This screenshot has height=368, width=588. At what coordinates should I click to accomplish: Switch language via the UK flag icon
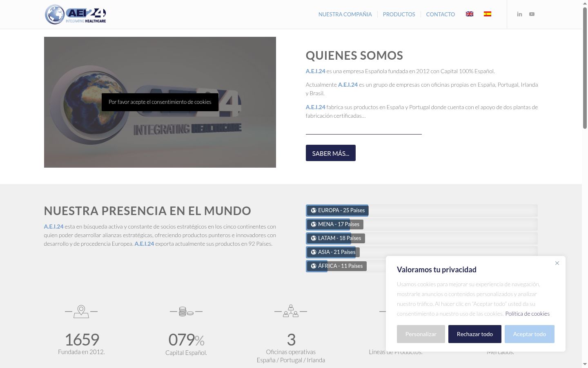470,14
